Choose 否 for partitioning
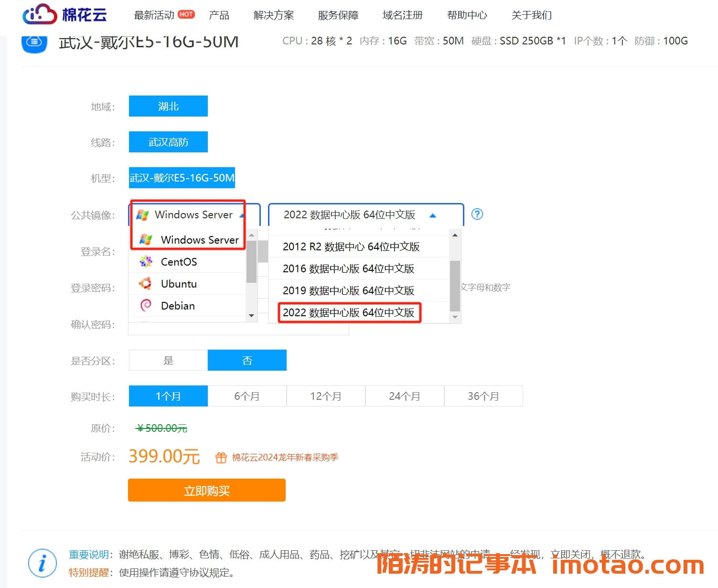 point(247,360)
